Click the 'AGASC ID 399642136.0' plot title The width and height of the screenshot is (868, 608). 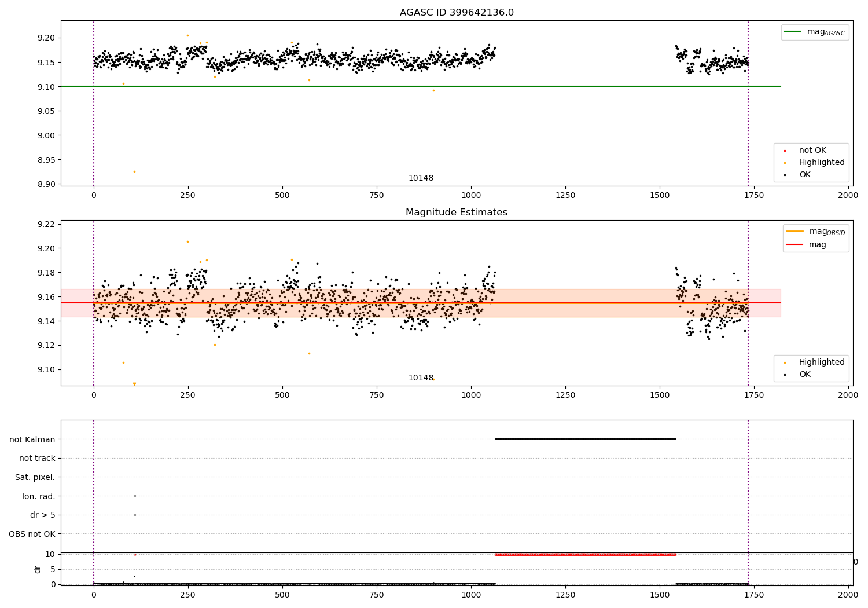tap(457, 13)
